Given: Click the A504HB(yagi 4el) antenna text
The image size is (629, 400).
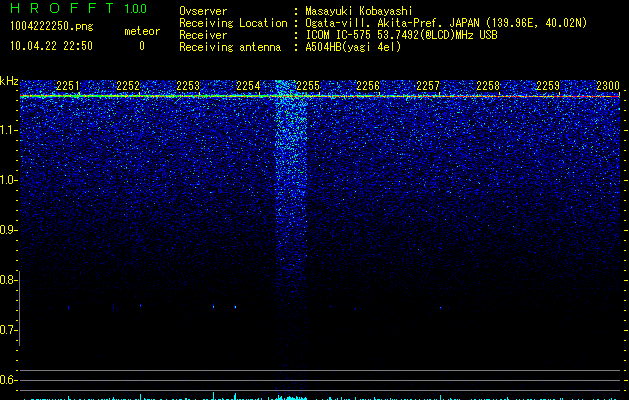Looking at the screenshot, I should pyautogui.click(x=353, y=47).
